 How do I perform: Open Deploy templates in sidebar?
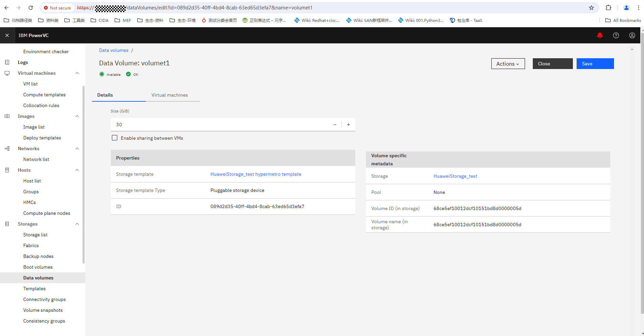[42, 138]
